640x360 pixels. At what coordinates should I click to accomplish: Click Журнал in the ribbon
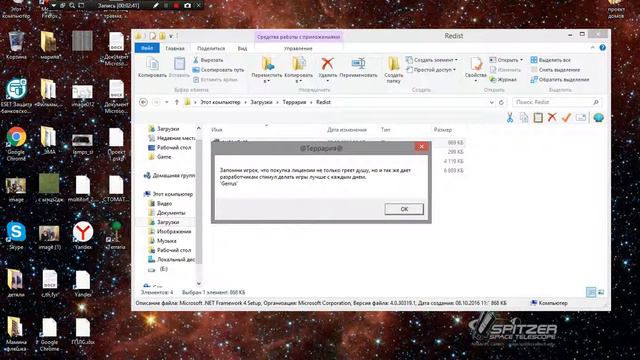[x=503, y=80]
